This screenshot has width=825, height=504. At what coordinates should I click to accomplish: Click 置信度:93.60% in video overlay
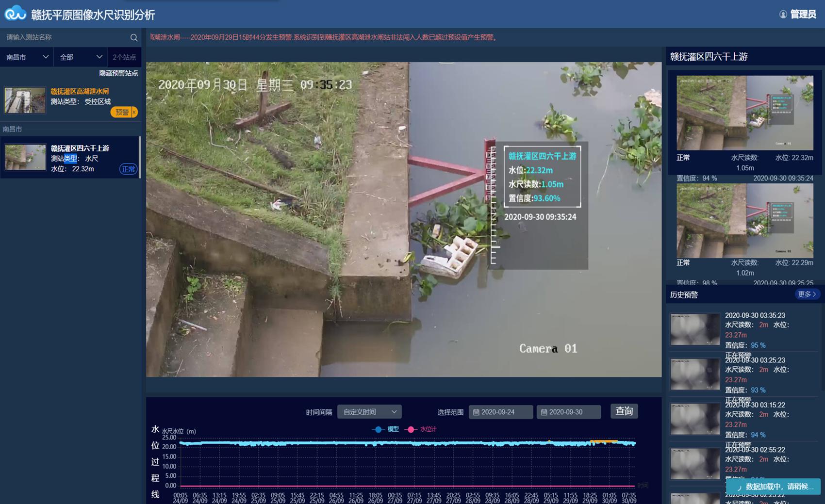click(534, 198)
